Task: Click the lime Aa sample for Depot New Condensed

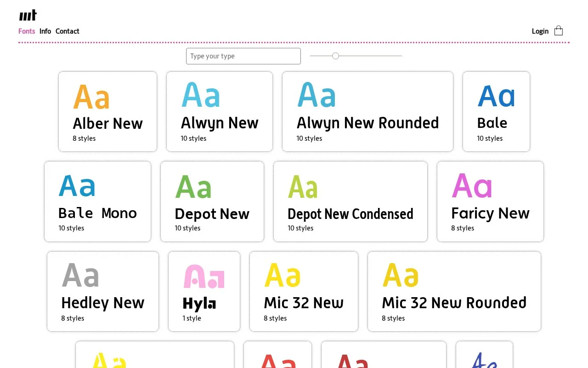Action: 303,186
